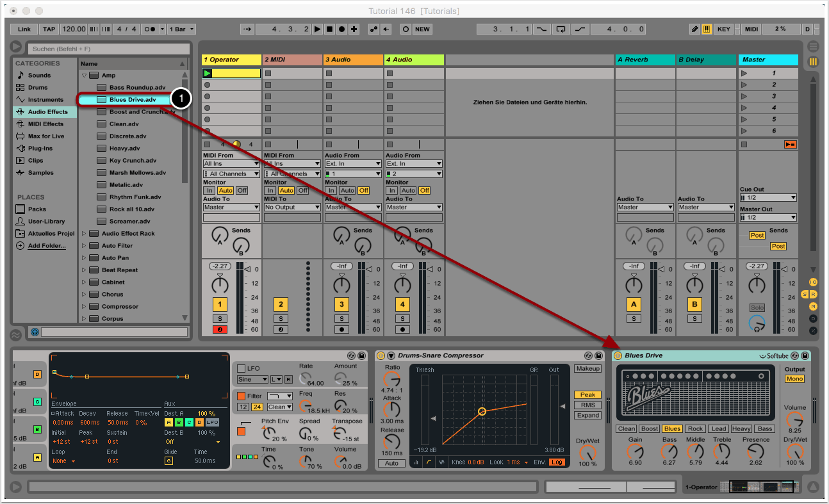
Task: Click the browser search field
Action: (x=109, y=49)
